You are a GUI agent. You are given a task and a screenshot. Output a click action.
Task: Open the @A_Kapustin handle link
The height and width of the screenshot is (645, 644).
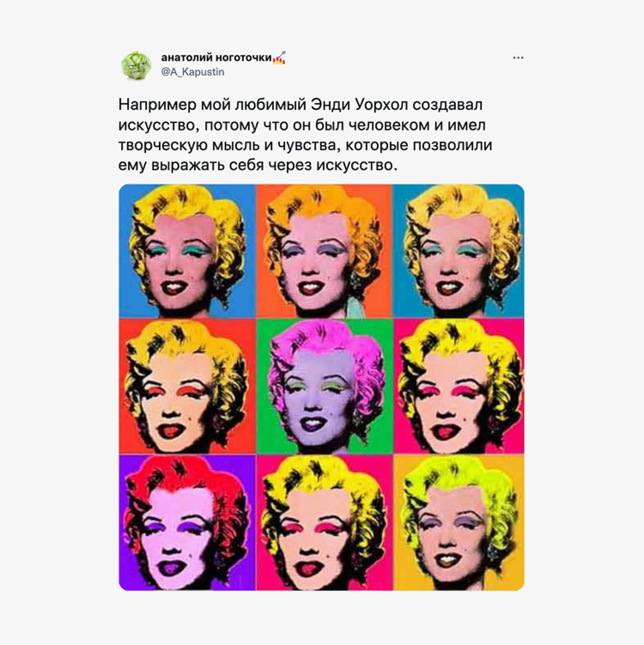(192, 72)
